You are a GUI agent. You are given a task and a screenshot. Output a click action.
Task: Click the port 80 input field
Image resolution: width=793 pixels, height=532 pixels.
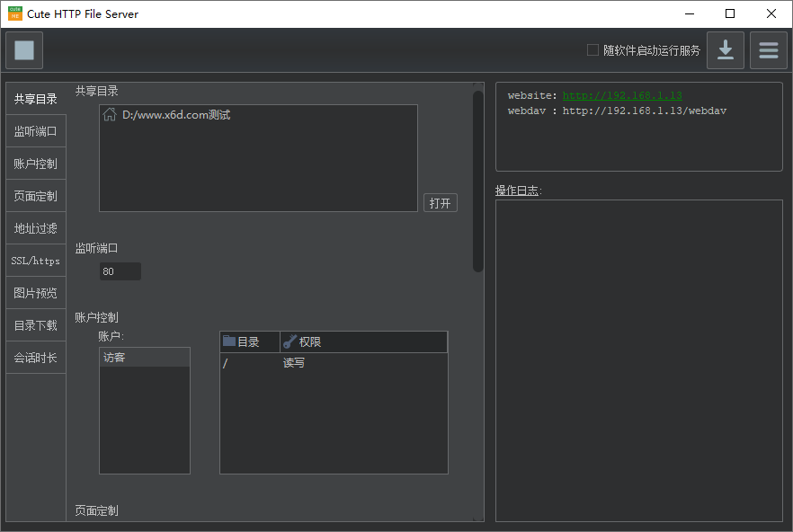tap(120, 271)
